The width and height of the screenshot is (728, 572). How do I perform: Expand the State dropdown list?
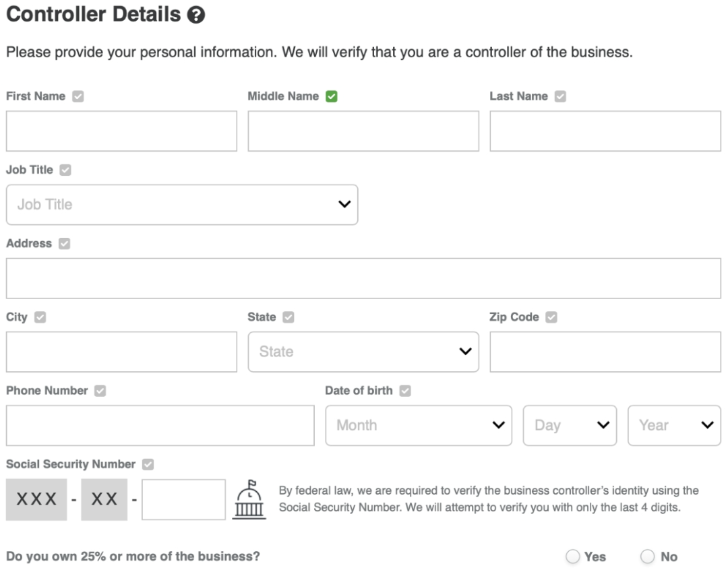click(363, 352)
